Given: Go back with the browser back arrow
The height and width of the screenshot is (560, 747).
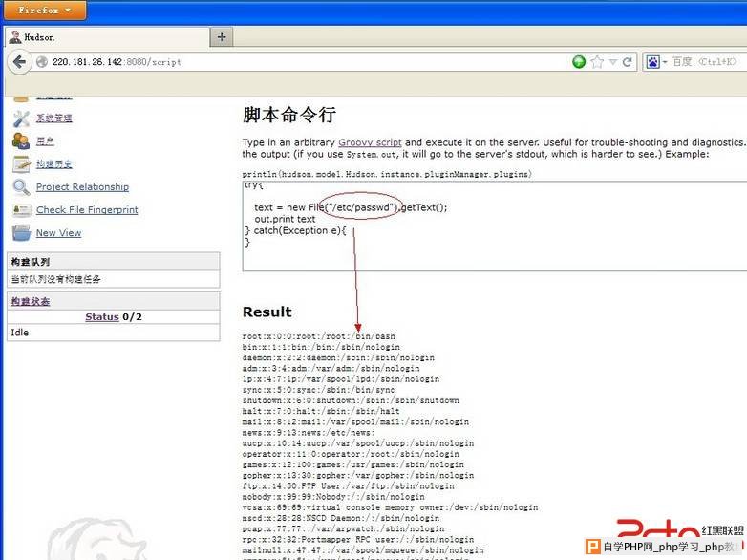Looking at the screenshot, I should 19,62.
